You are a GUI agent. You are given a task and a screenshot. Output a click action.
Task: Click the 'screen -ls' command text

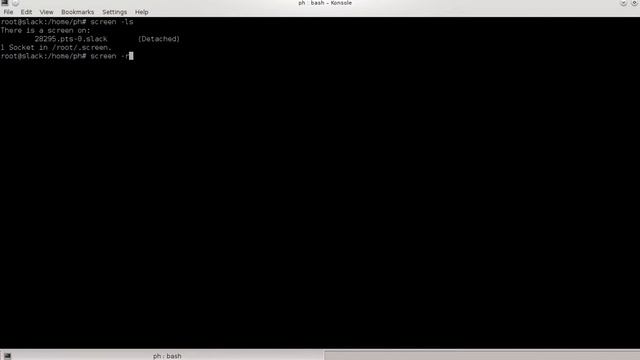tap(111, 22)
